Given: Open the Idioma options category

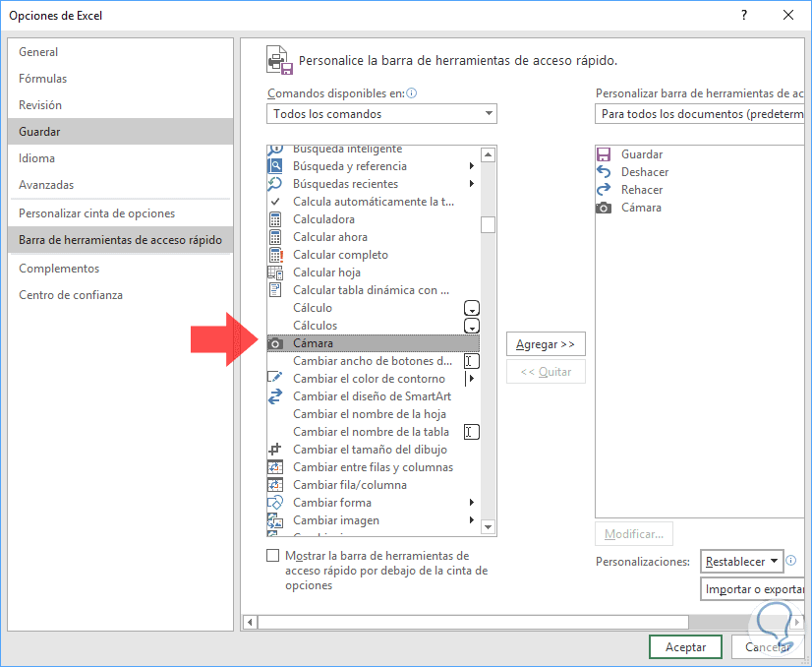Looking at the screenshot, I should [x=121, y=158].
